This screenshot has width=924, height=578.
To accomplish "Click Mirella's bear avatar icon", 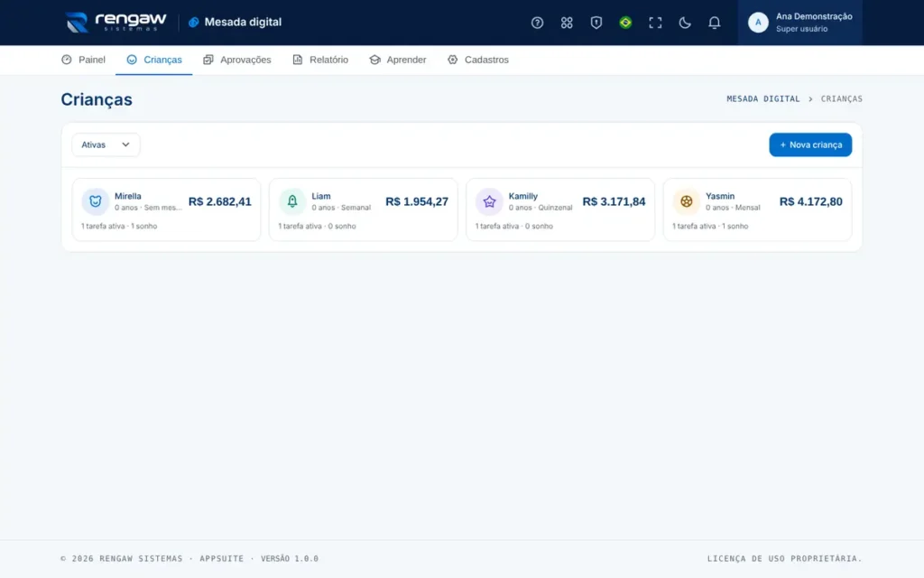I will point(96,201).
